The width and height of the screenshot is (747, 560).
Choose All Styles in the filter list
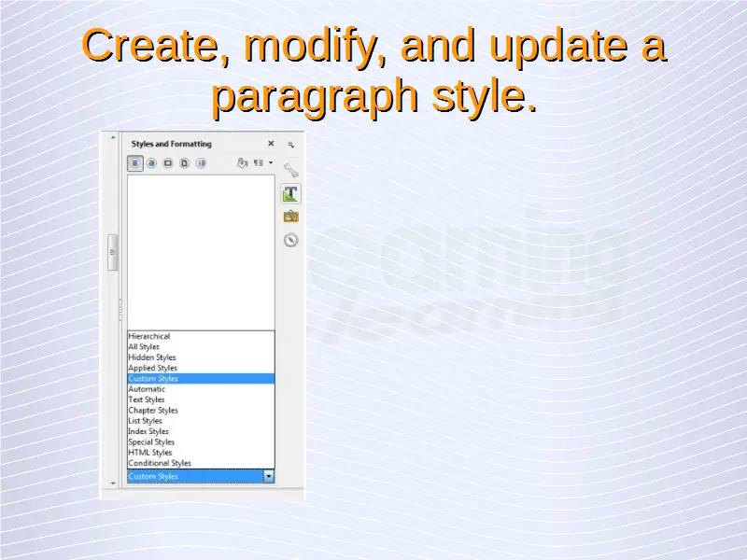pos(201,346)
